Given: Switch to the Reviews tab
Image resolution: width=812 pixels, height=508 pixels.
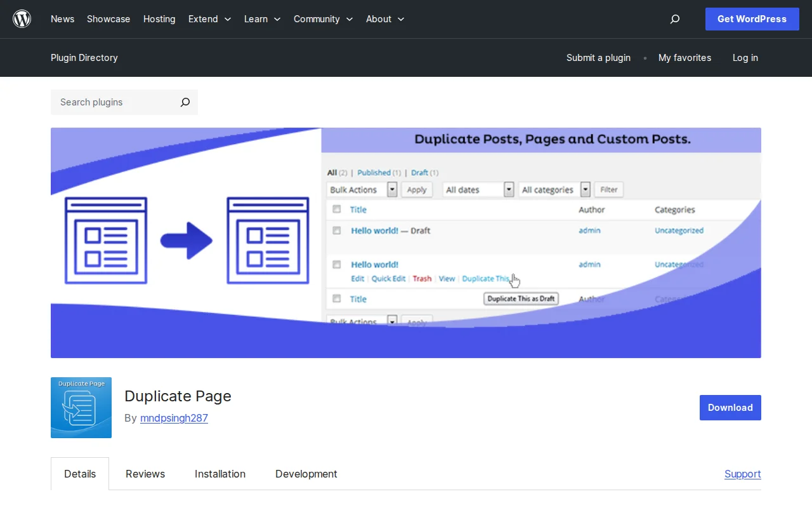Looking at the screenshot, I should (x=145, y=474).
